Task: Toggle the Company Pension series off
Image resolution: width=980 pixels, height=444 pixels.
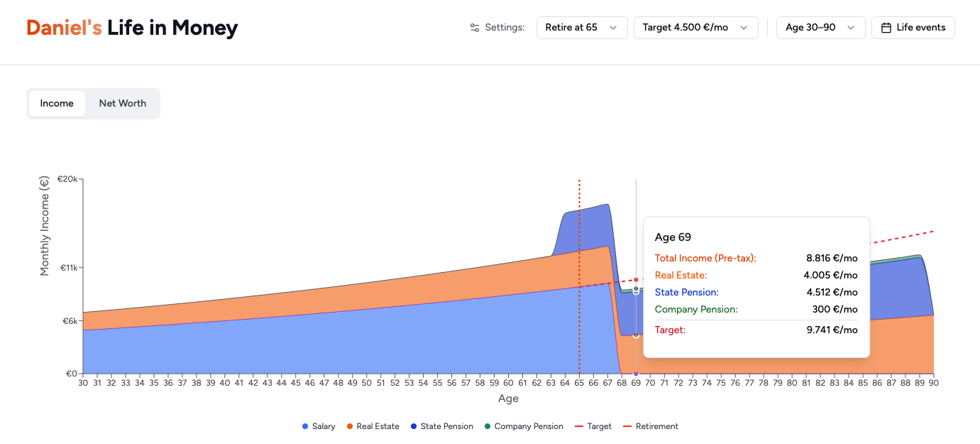Action: pos(528,426)
